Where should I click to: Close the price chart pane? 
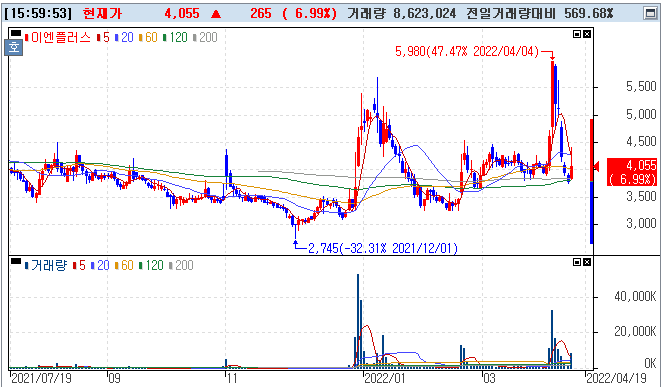click(x=587, y=34)
